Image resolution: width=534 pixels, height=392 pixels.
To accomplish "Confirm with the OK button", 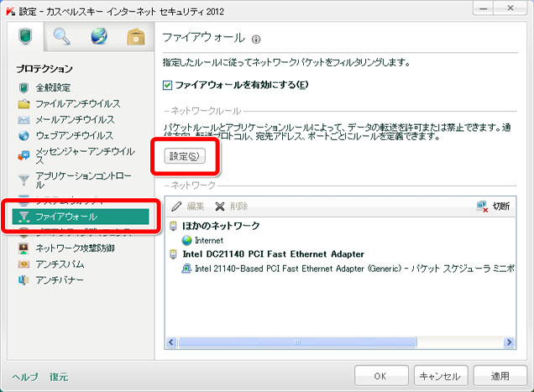I will click(x=381, y=376).
